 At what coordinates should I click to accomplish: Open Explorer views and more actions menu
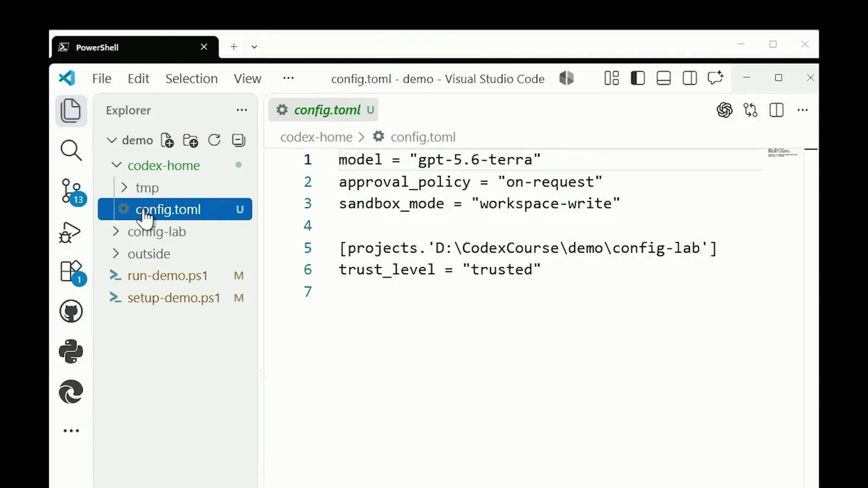click(x=242, y=110)
